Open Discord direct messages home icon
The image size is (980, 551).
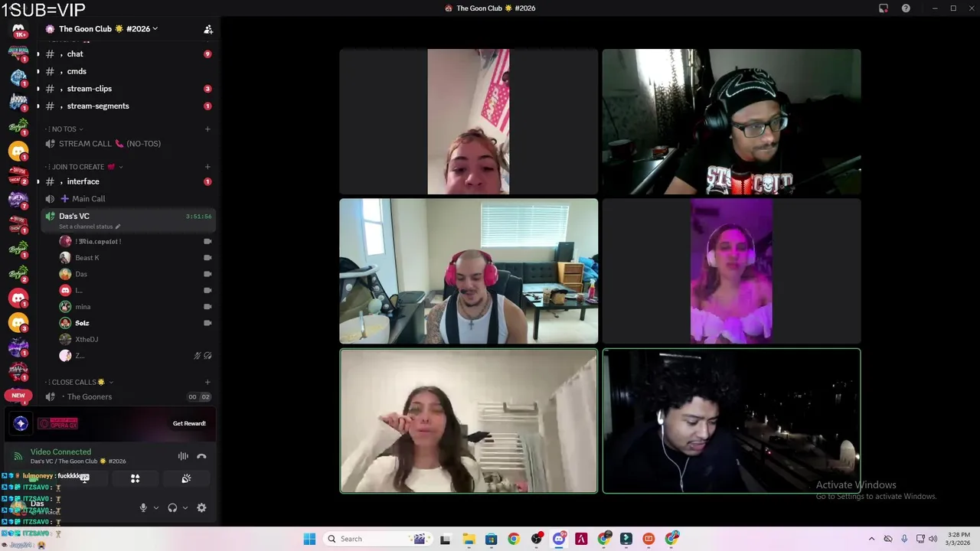click(18, 31)
